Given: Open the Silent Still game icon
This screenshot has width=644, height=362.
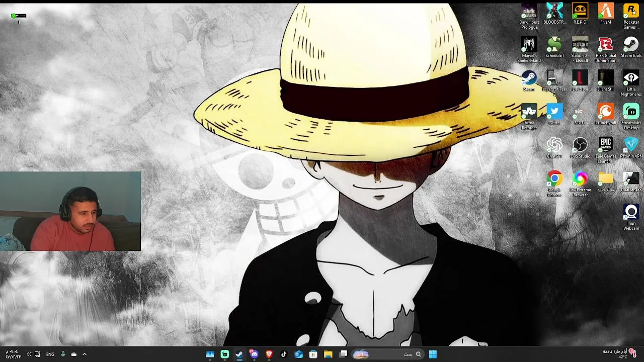Looking at the screenshot, I should [606, 81].
